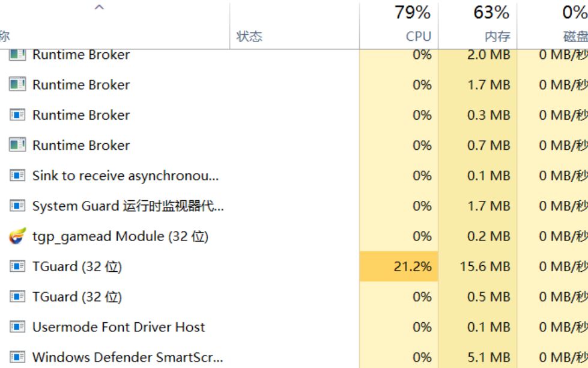Select the TGuard process using 0.5 MB

[x=77, y=297]
